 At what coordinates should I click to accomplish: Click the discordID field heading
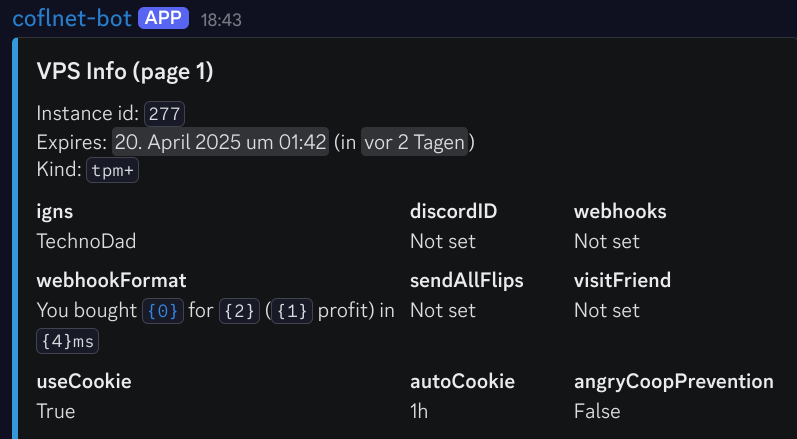pos(453,212)
